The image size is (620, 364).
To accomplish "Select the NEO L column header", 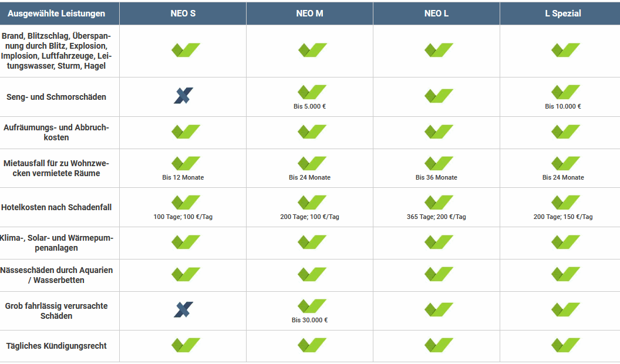I will tap(437, 14).
